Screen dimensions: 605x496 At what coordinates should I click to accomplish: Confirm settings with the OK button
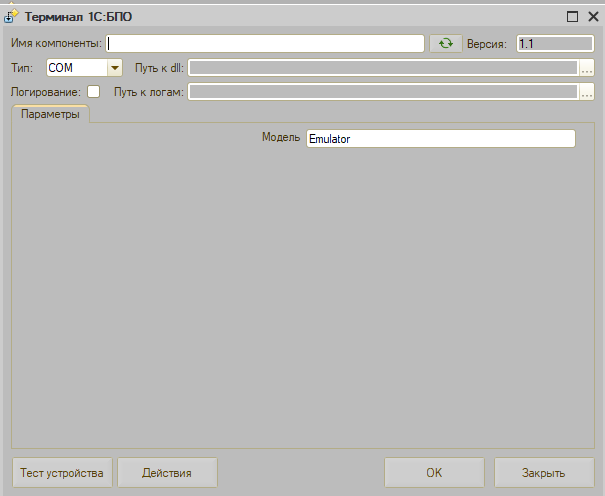click(x=434, y=473)
